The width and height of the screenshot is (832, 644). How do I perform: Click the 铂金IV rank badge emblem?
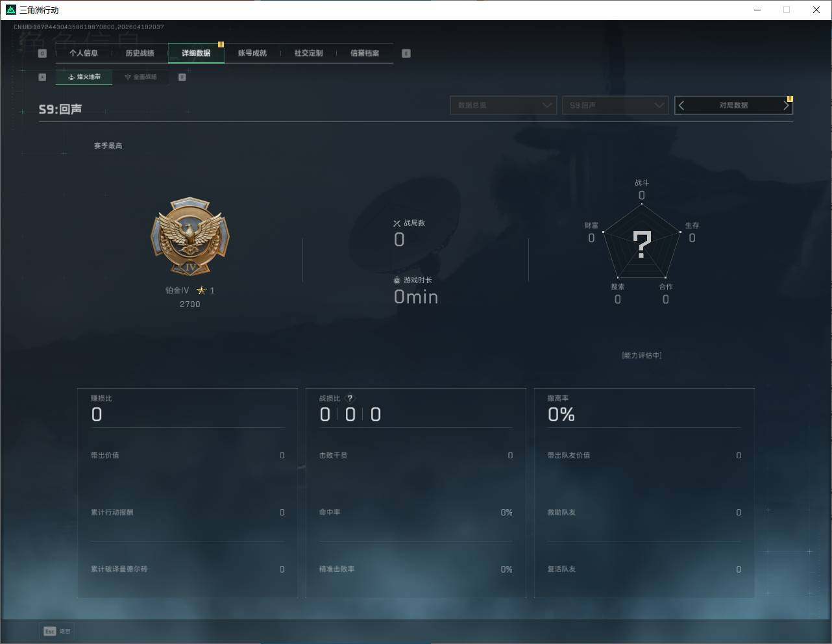pos(190,237)
